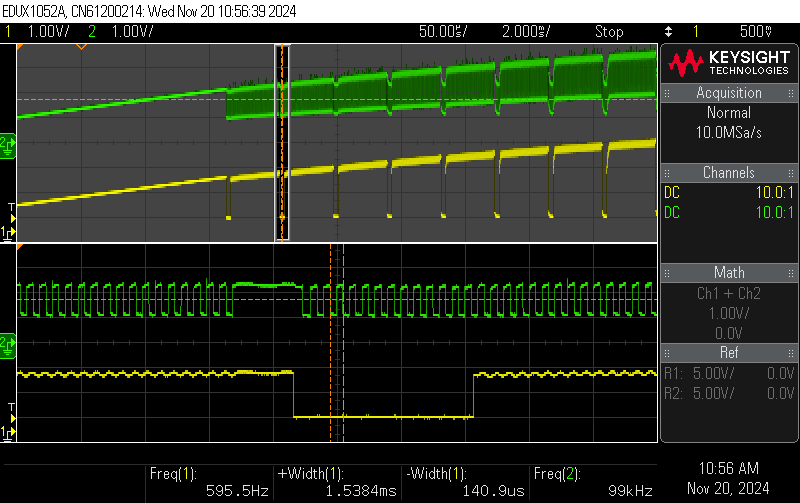Click the 500mV trigger level value
The width and height of the screenshot is (800, 503).
pyautogui.click(x=756, y=32)
